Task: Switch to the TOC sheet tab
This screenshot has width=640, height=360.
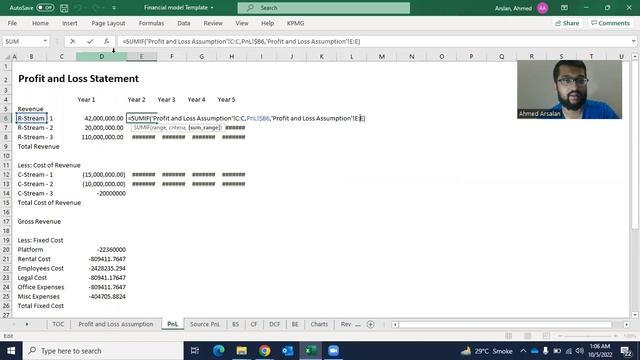Action: (58, 324)
